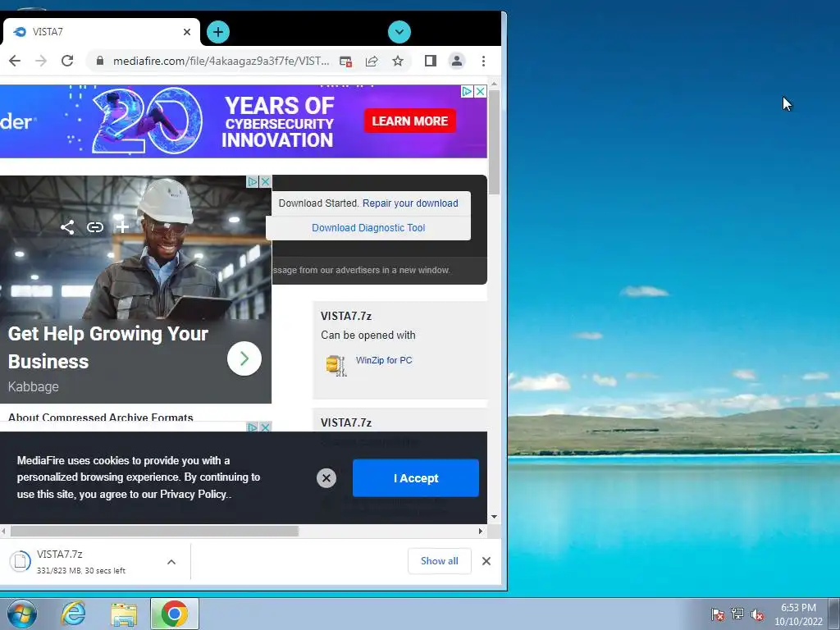Click Chrome icon in taskbar
Image resolution: width=840 pixels, height=630 pixels.
click(175, 614)
